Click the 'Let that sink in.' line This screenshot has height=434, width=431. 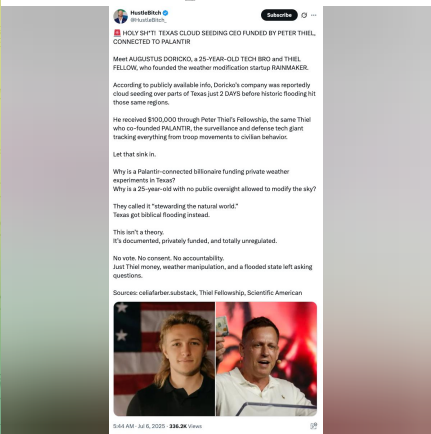tap(134, 154)
